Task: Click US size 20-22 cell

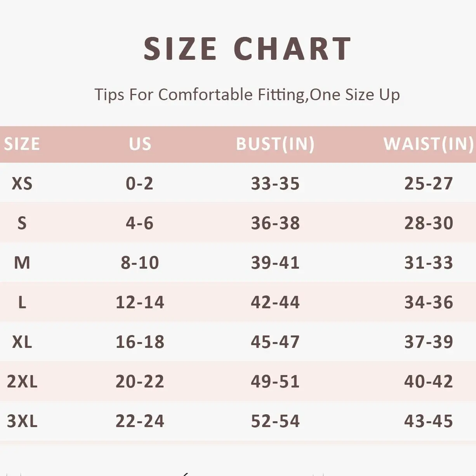Action: click(140, 382)
